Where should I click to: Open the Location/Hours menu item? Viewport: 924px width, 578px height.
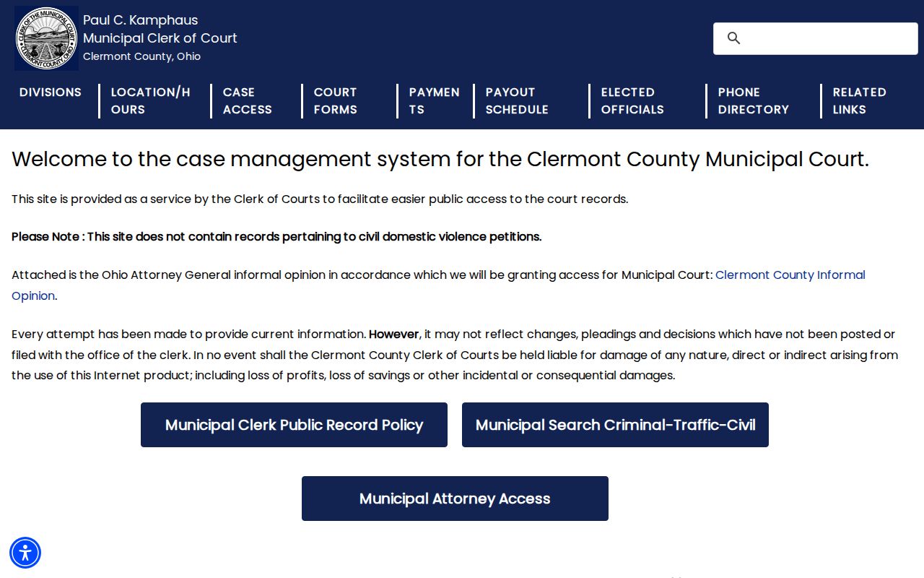click(151, 101)
